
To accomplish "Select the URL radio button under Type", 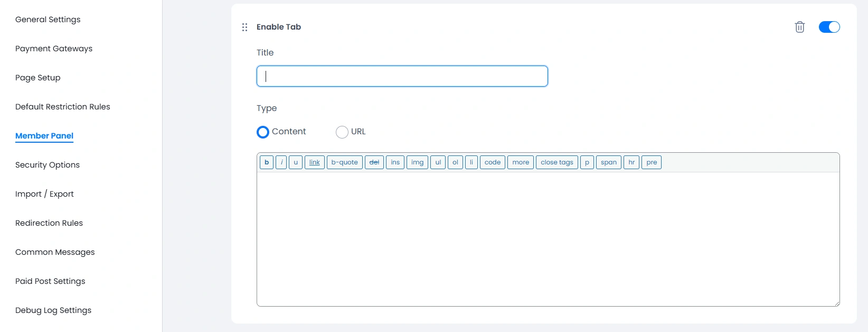I will (x=342, y=132).
